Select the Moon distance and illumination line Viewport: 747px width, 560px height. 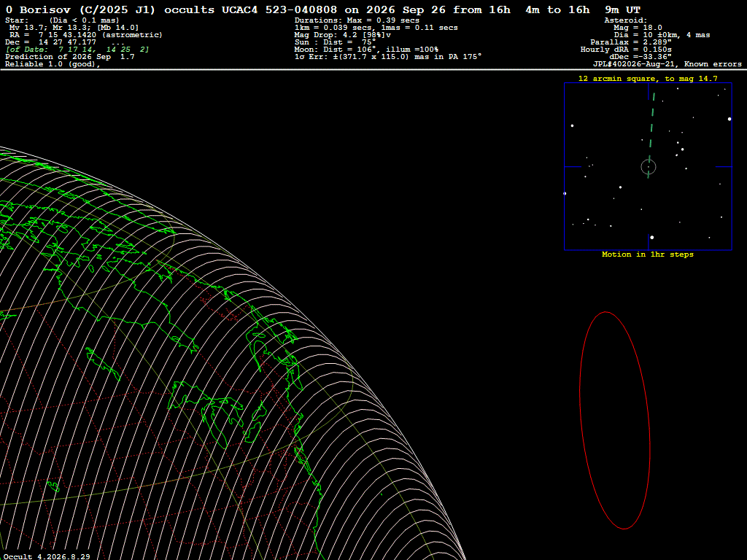click(x=366, y=50)
